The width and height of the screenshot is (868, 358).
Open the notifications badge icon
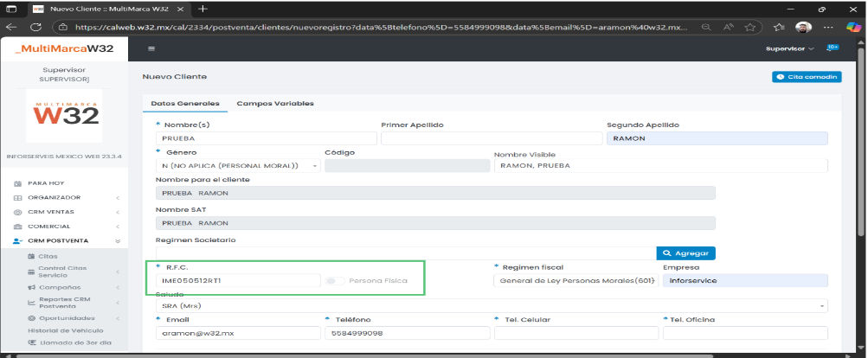coord(833,48)
